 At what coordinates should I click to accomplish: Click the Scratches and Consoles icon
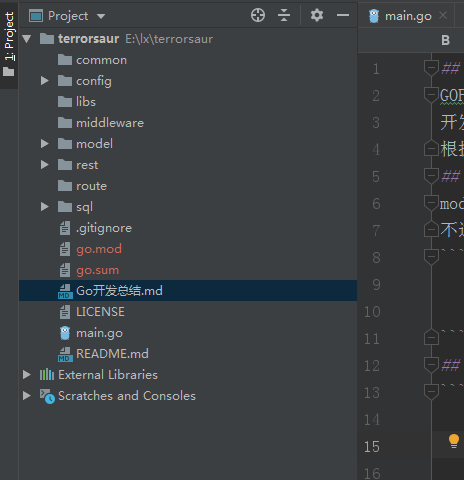tap(47, 396)
